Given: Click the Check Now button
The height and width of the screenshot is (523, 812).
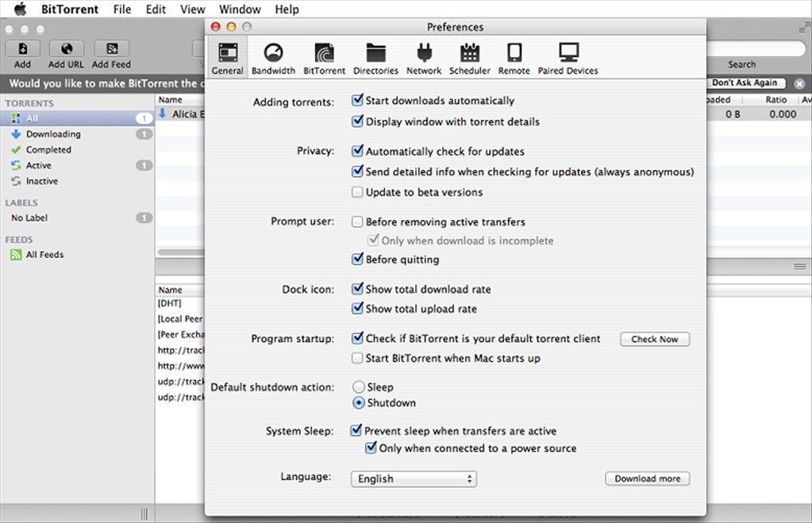Looking at the screenshot, I should click(655, 339).
